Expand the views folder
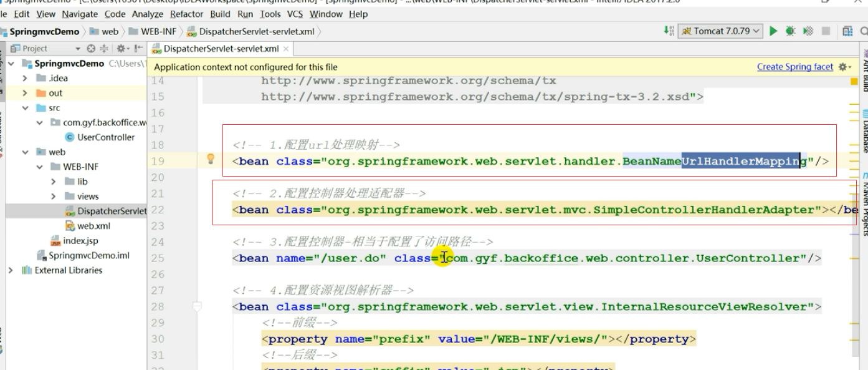The image size is (868, 370). 54,197
